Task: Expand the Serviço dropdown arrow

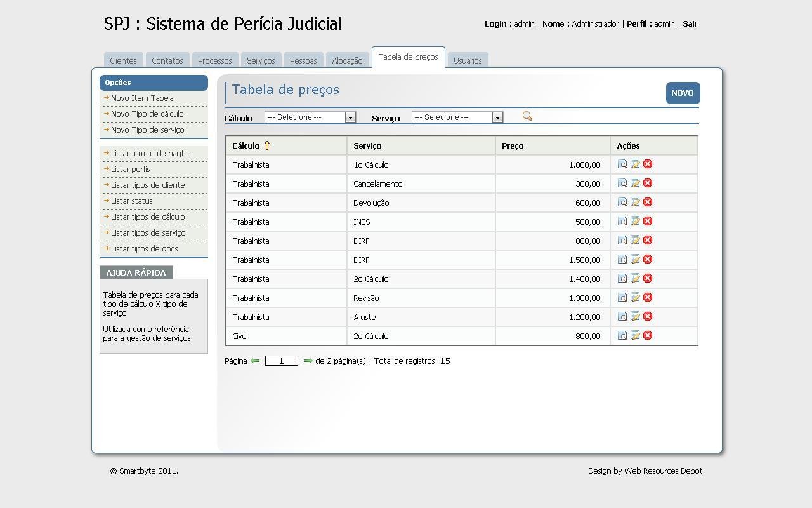Action: click(x=497, y=117)
